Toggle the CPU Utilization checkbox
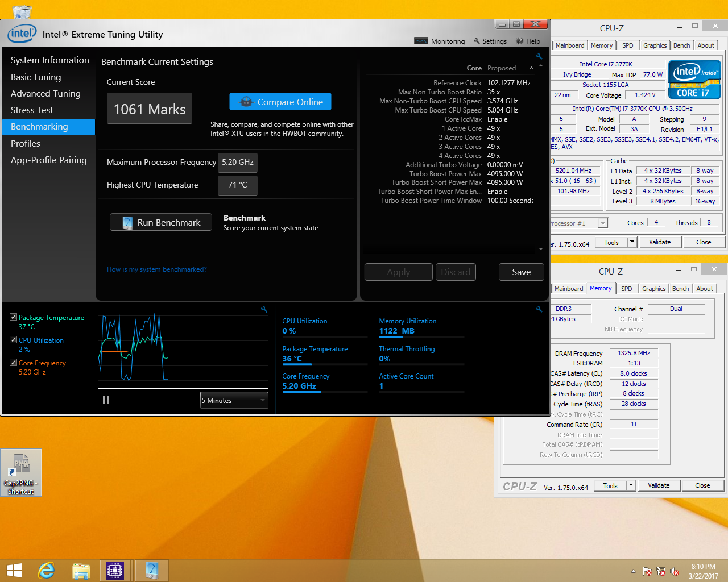The width and height of the screenshot is (728, 582). pos(14,340)
